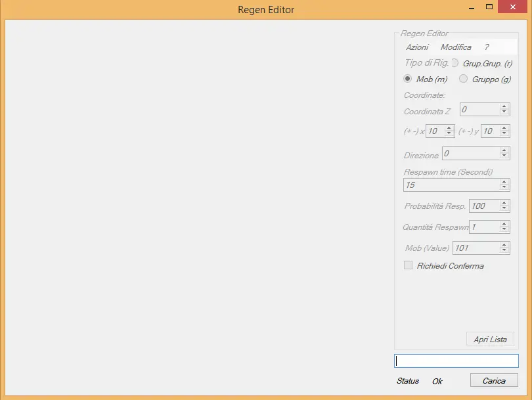Screen dimensions: 532x400
Task: Increase the Coordinata Z value
Action: coord(504,107)
